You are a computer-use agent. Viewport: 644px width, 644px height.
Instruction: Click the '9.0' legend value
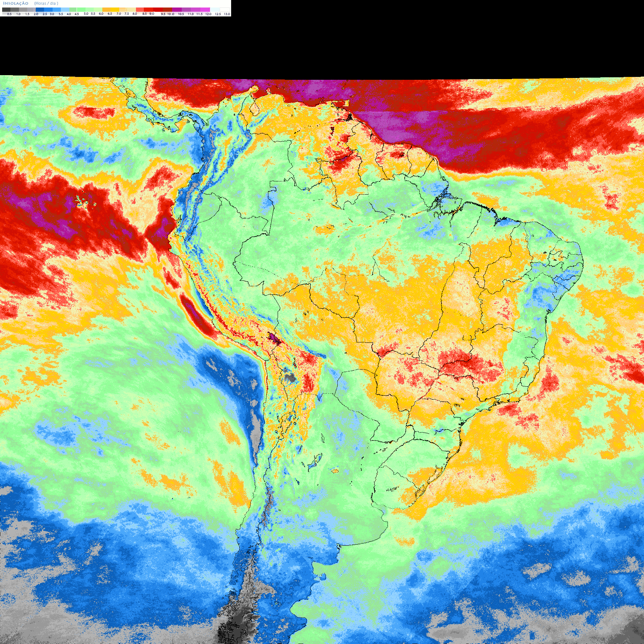(x=152, y=14)
